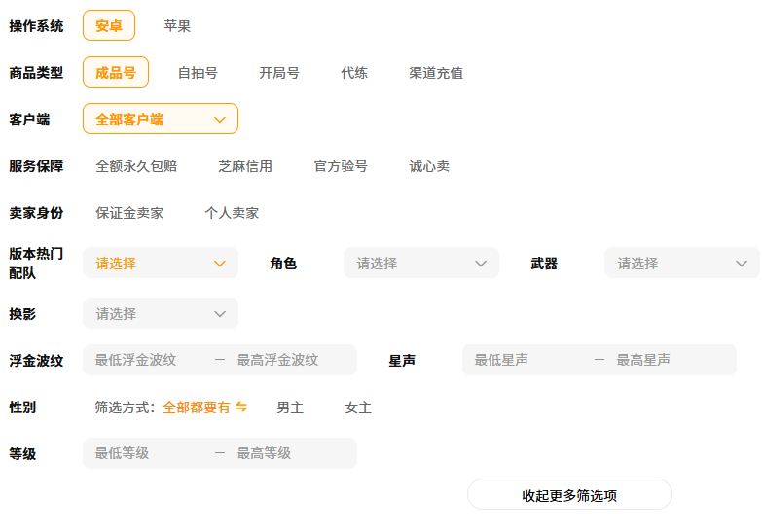Choose the 自抽号 product type
Screen dimensions: 762x532
tap(198, 73)
